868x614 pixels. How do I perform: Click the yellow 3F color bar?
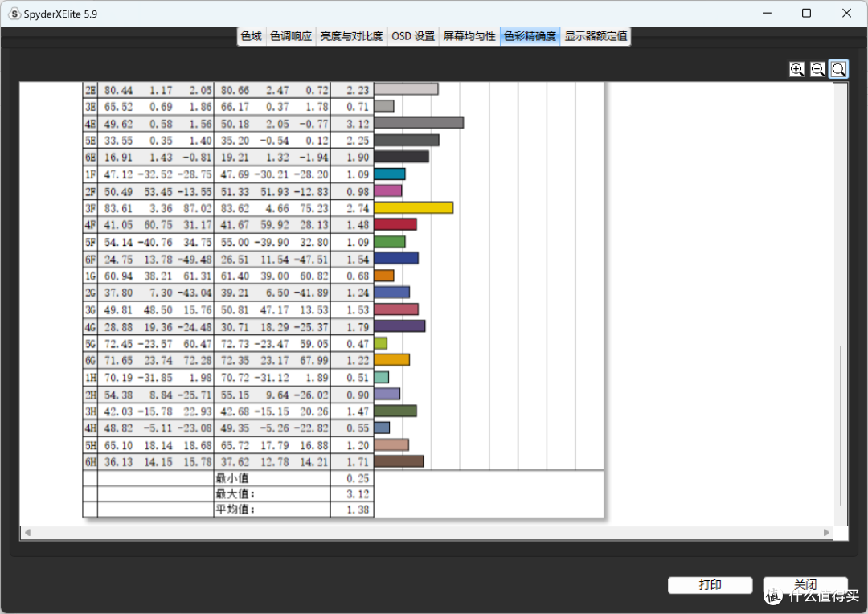[x=414, y=207]
